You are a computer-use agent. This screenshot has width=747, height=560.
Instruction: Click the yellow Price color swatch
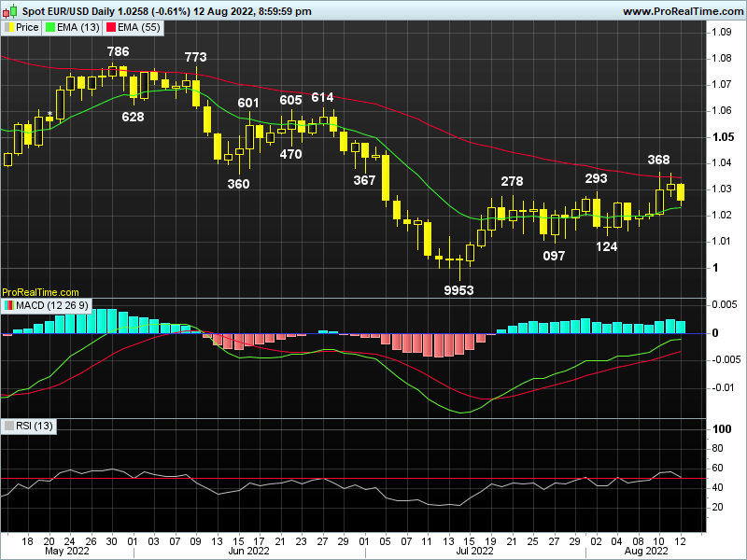click(x=9, y=27)
